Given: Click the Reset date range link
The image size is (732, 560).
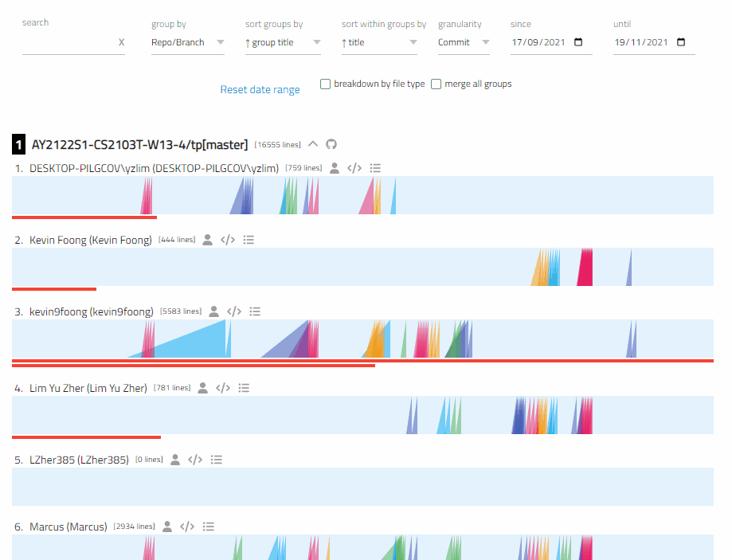Looking at the screenshot, I should pos(260,89).
